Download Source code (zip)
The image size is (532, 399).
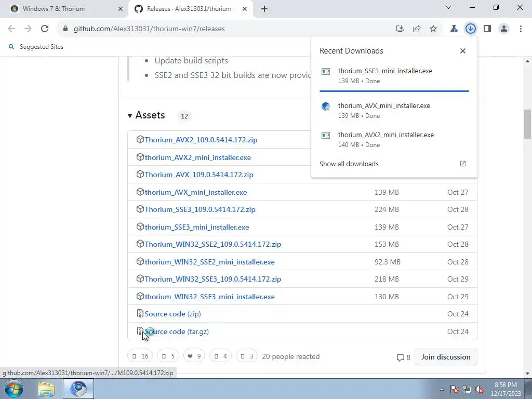pyautogui.click(x=172, y=314)
